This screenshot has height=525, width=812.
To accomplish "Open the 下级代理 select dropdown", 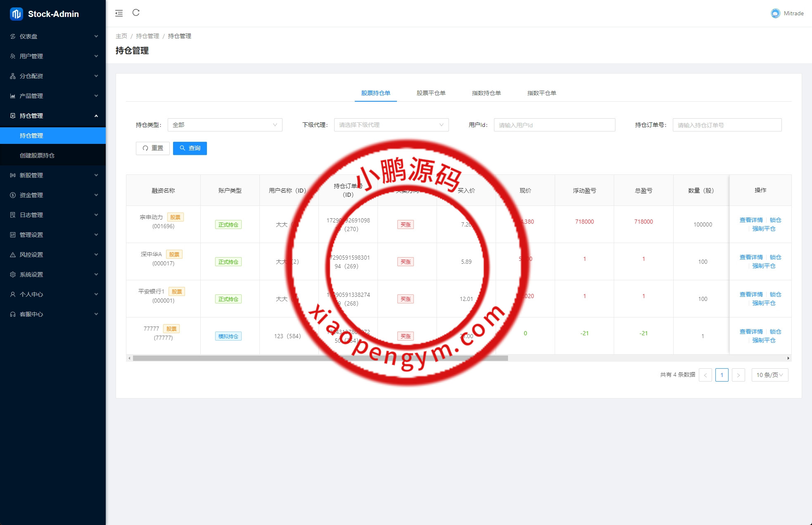I will (391, 125).
